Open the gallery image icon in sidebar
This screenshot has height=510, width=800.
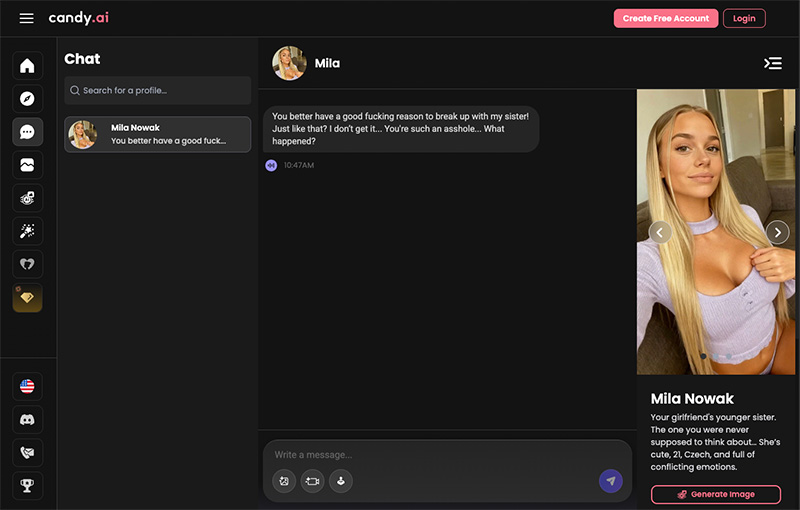click(x=27, y=165)
